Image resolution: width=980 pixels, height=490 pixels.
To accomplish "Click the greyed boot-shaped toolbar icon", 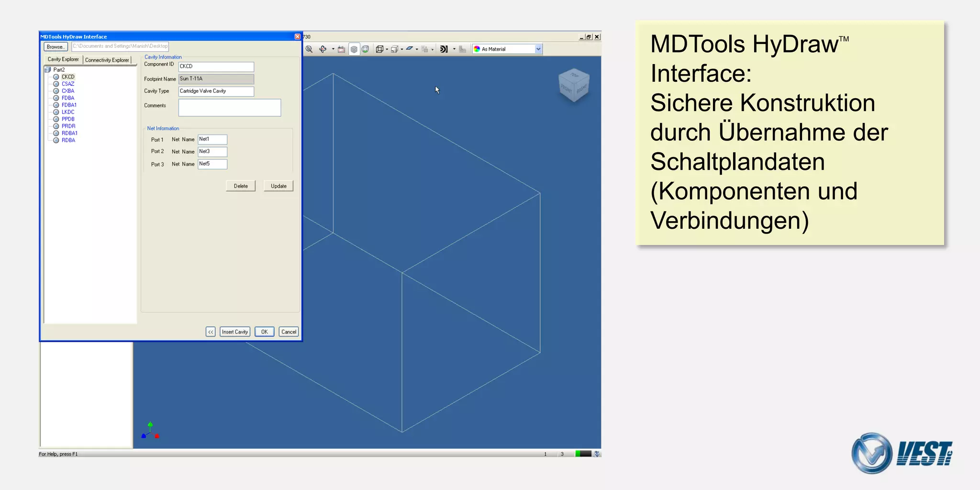I will pos(462,49).
